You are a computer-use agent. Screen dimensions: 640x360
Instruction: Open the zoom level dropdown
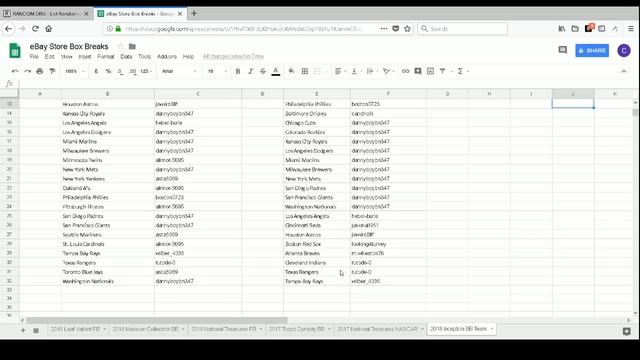[x=75, y=71]
